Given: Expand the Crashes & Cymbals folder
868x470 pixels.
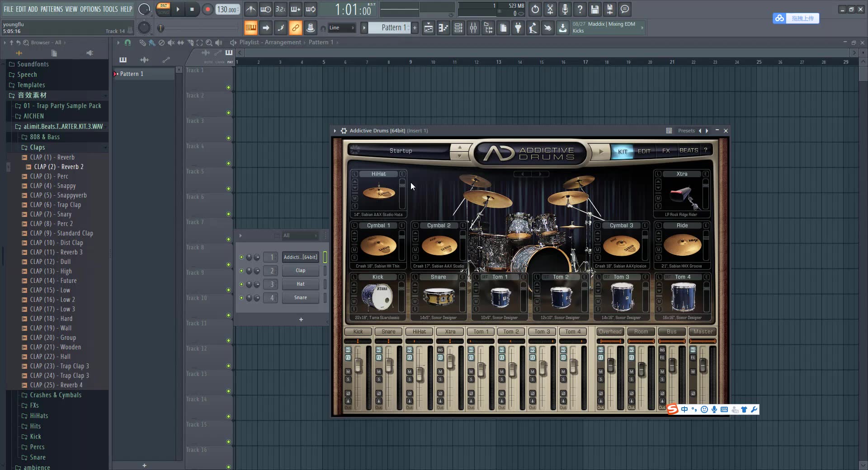Looking at the screenshot, I should pos(56,395).
